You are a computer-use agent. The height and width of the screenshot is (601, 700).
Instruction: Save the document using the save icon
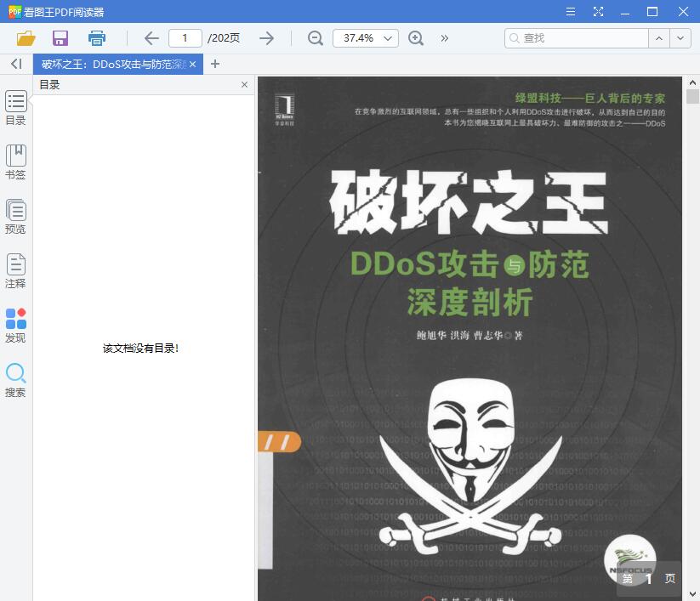[x=60, y=38]
